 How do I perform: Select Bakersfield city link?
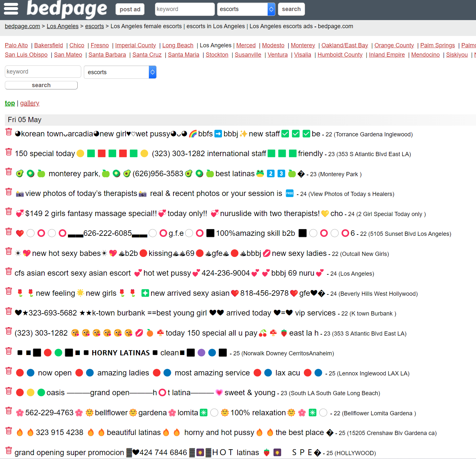click(x=49, y=45)
